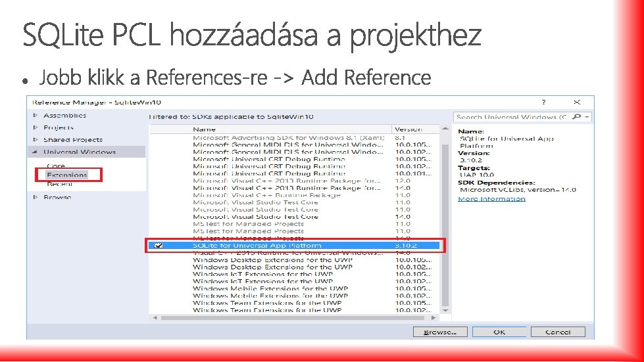
Task: Open the More Information link
Action: pyautogui.click(x=491, y=199)
